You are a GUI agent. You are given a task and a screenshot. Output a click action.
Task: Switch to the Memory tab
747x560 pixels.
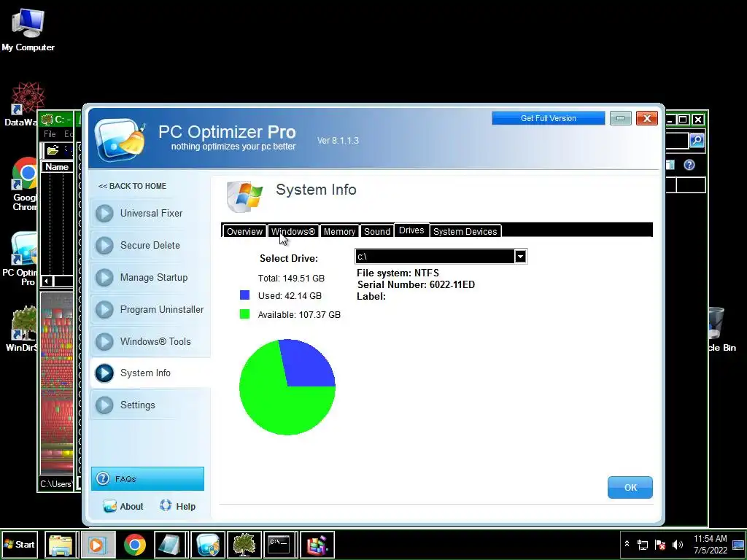(339, 231)
